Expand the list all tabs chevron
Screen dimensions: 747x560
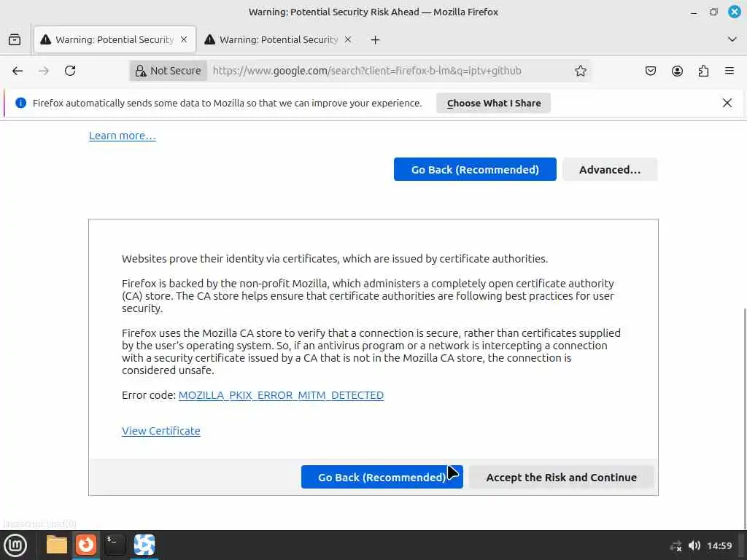coord(732,39)
